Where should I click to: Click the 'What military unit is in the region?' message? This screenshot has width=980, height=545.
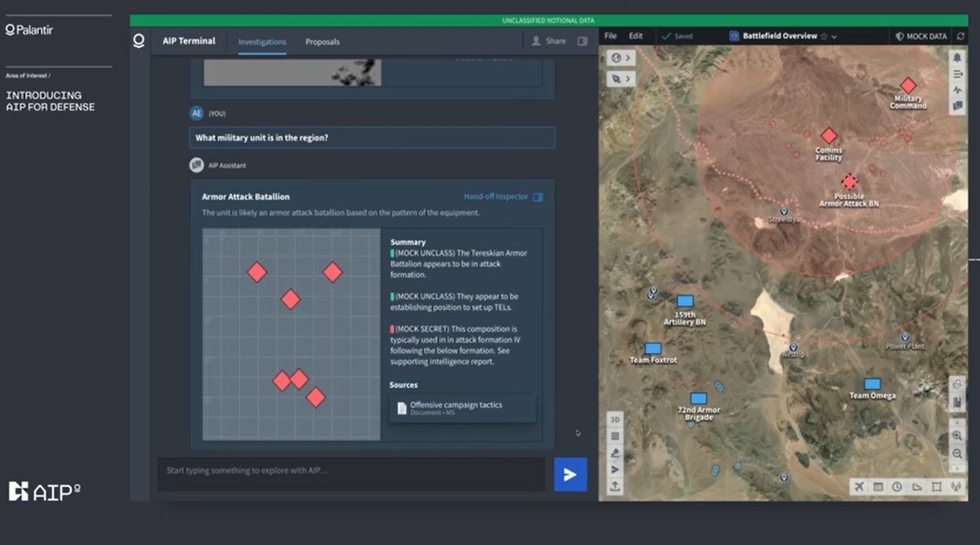[372, 137]
